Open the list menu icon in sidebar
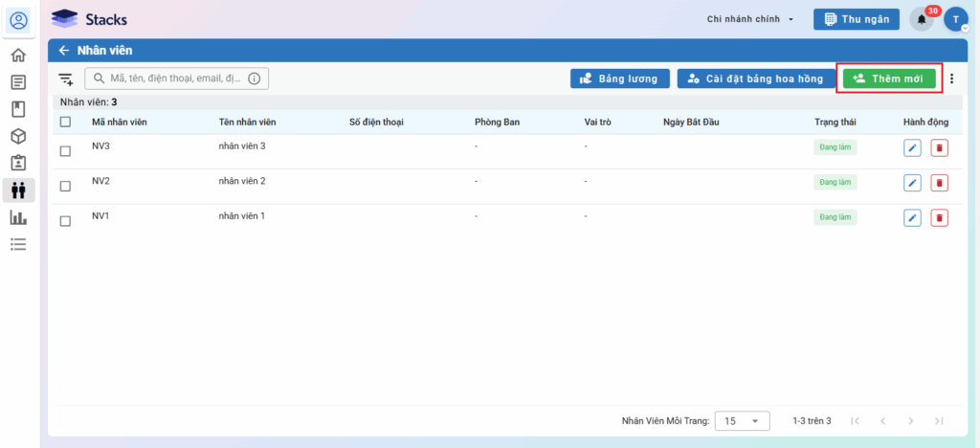Screen dimensions: 980x448 18,244
